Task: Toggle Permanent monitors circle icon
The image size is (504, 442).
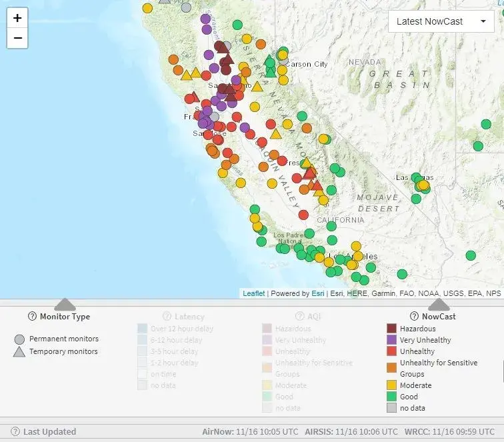Action: (19, 339)
